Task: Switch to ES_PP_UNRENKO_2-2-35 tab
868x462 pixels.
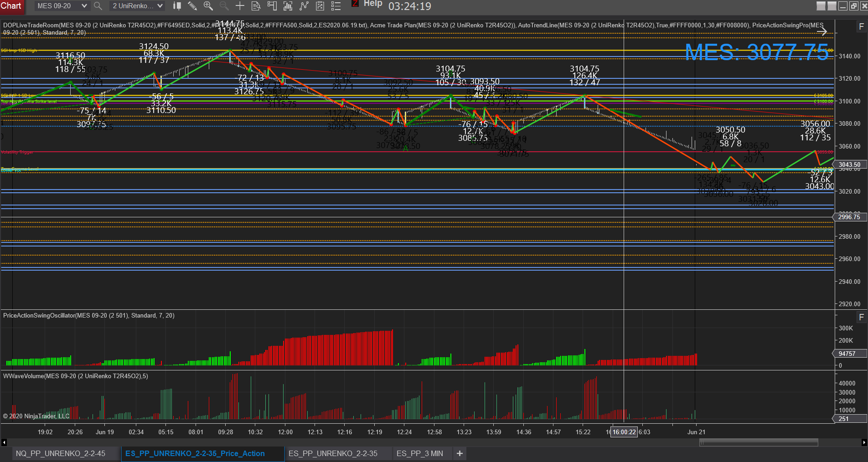Action: tap(333, 453)
